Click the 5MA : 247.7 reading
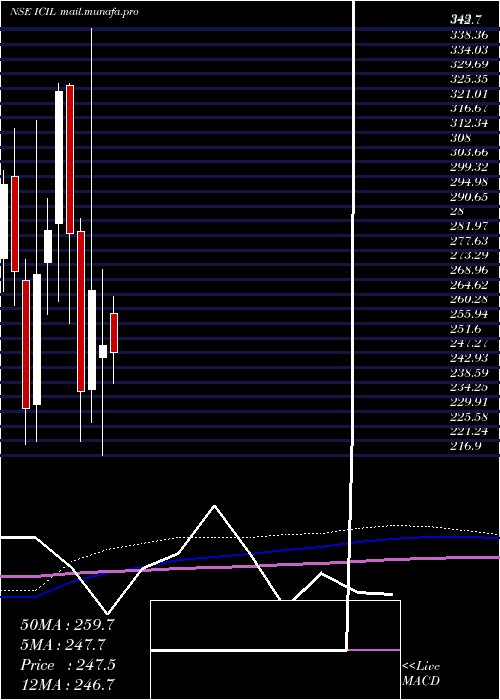This screenshot has height=700, width=500. [x=63, y=645]
